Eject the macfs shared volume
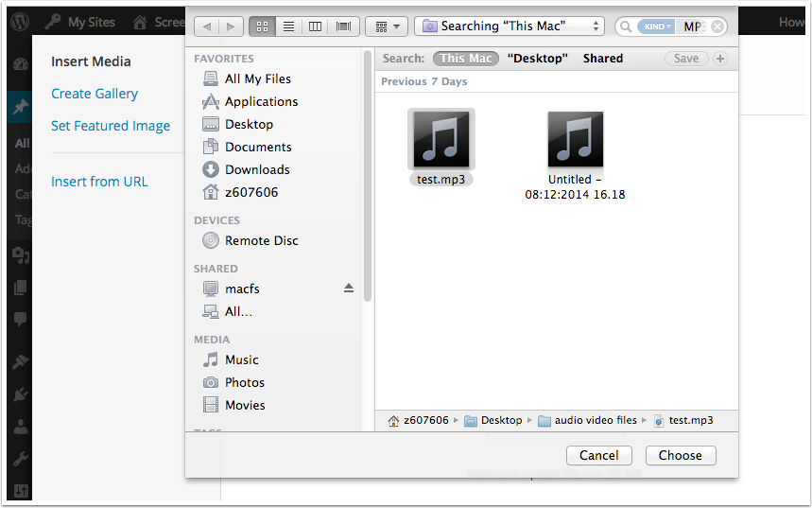 click(348, 289)
